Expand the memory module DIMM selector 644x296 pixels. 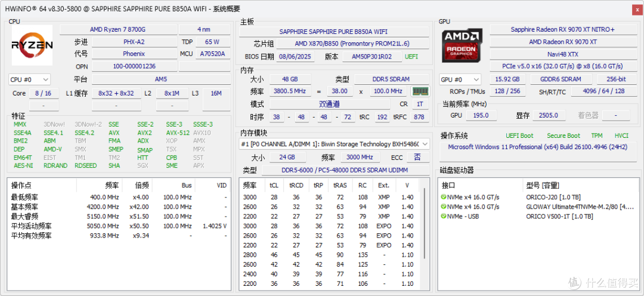pos(335,144)
